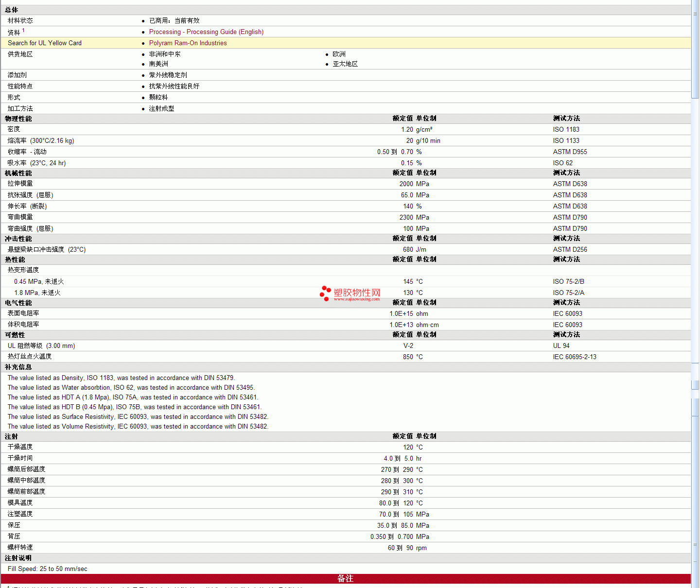700x588 pixels.
Task: Click 'ASTM D790' in the 弯曲强度 row
Action: pyautogui.click(x=570, y=228)
